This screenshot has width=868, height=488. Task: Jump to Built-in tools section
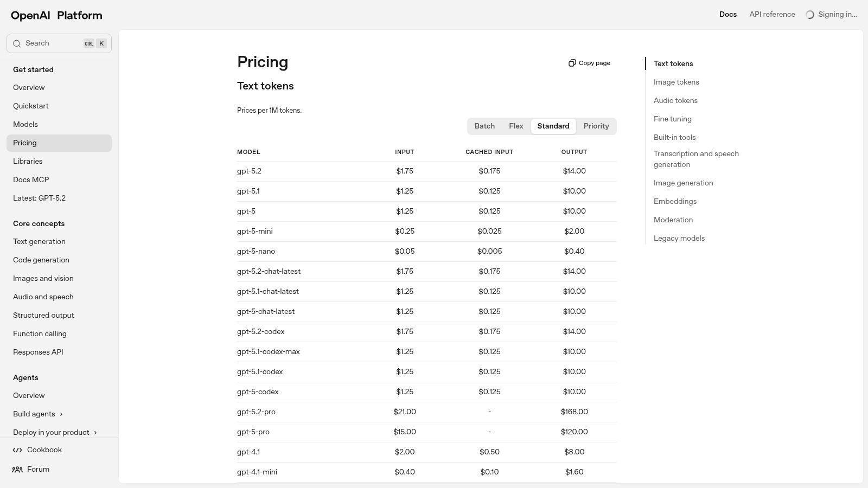(675, 138)
